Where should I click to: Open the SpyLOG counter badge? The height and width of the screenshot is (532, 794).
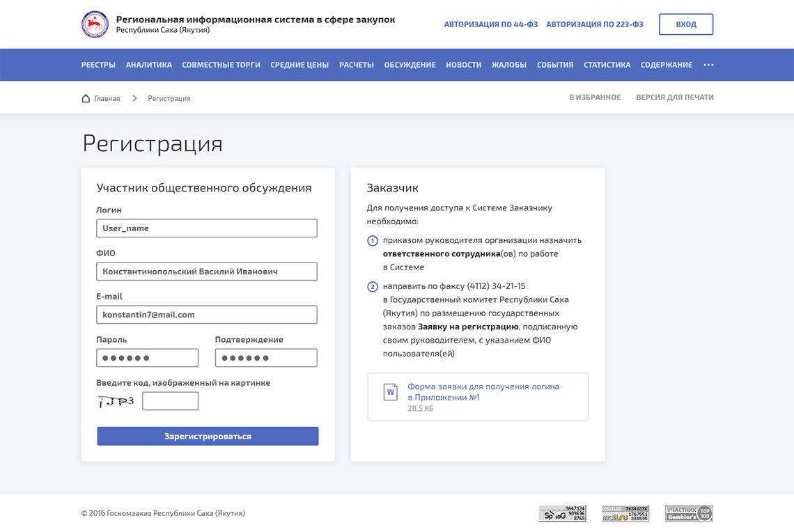tap(562, 513)
